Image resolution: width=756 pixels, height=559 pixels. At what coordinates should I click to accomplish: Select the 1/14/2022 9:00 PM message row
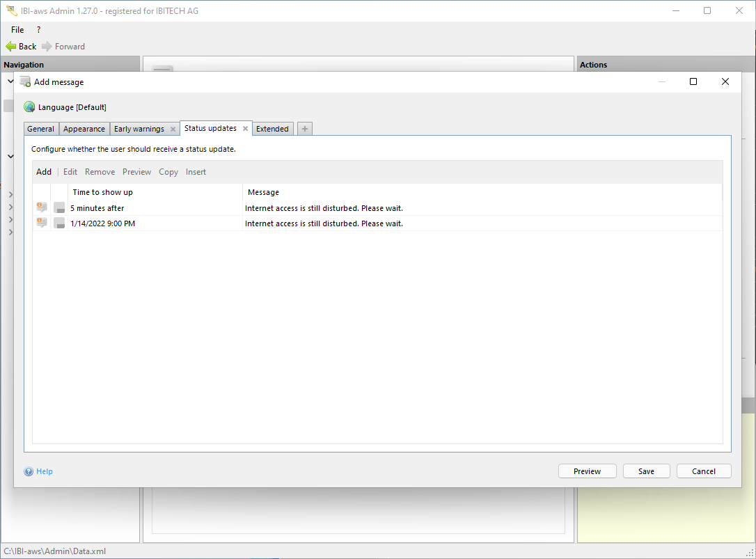point(377,223)
